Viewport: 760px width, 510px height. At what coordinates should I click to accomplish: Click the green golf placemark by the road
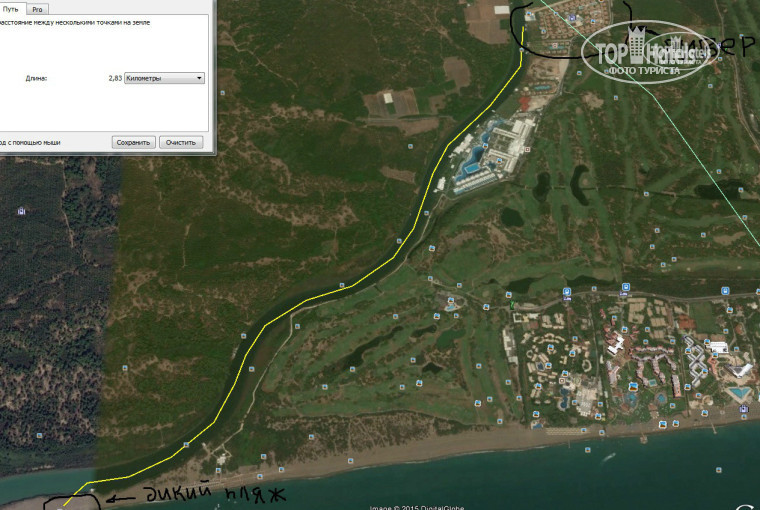512,305
